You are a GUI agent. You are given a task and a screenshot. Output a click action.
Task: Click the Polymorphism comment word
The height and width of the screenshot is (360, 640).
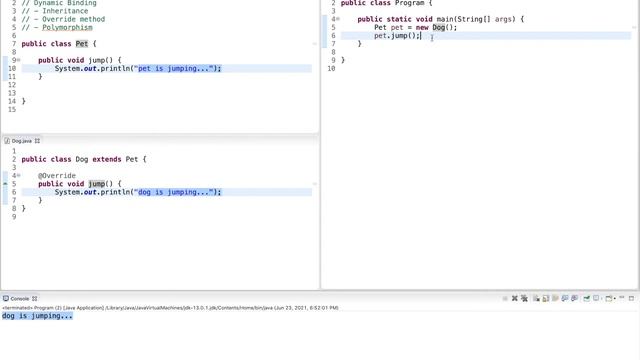pyautogui.click(x=67, y=27)
